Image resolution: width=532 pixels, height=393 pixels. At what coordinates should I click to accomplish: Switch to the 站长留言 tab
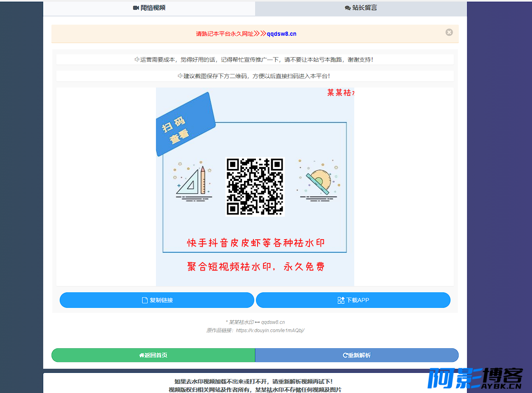click(361, 8)
